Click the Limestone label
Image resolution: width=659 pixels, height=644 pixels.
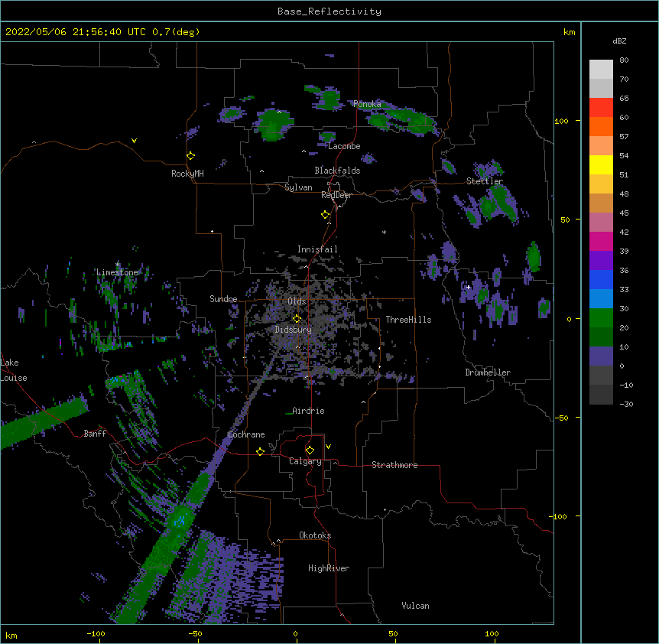(x=117, y=272)
